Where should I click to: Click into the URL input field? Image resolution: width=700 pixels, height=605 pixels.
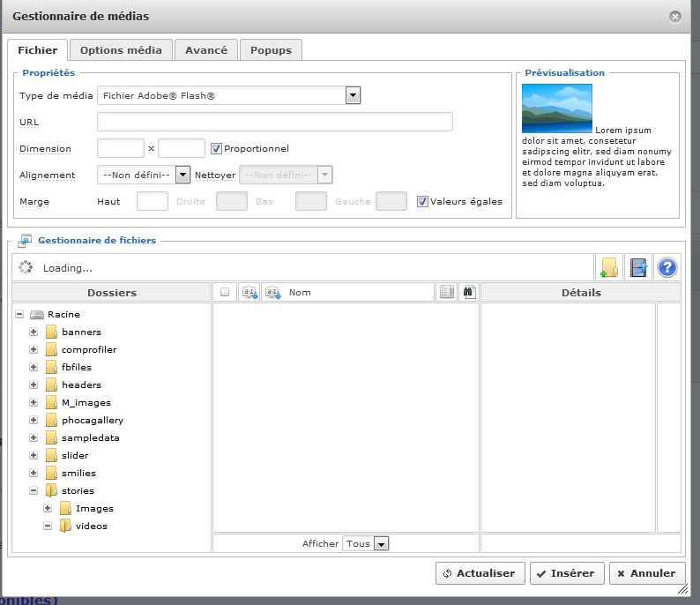pyautogui.click(x=274, y=122)
